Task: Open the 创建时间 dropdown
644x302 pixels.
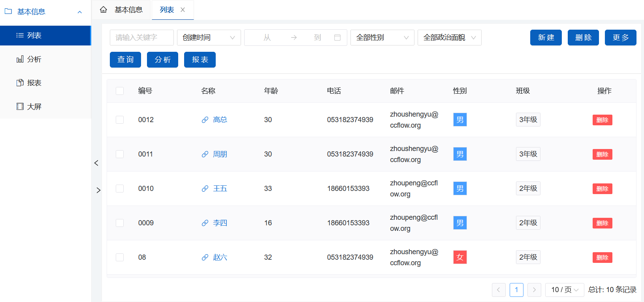Action: (209, 38)
